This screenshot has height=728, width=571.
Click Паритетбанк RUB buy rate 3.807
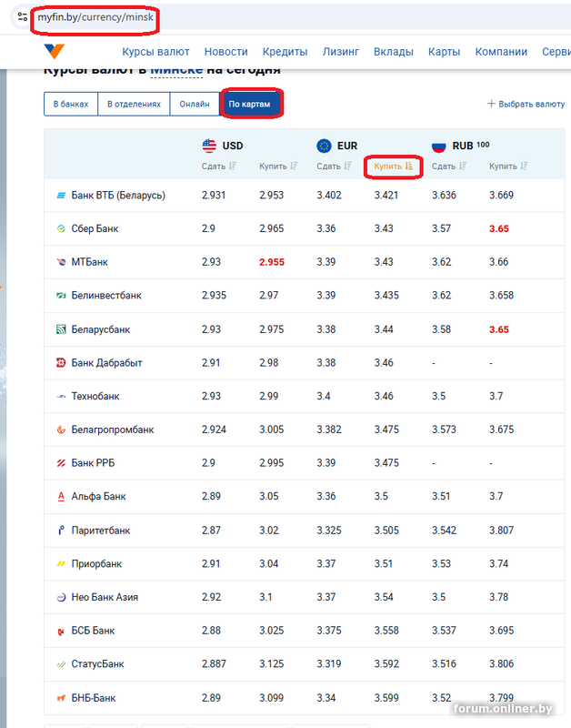(501, 531)
